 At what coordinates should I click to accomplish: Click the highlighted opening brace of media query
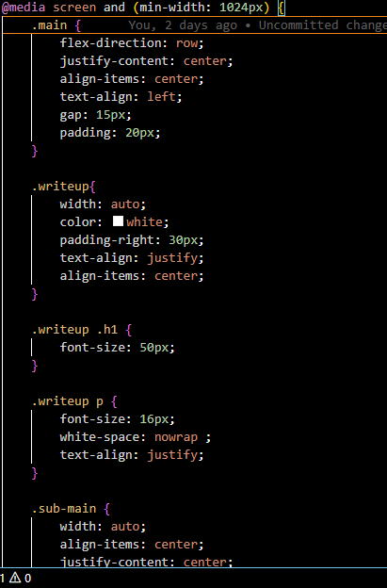pos(281,8)
